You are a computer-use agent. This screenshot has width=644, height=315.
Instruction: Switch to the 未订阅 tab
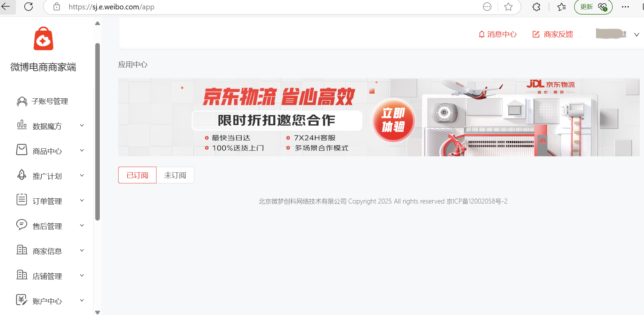[x=175, y=175]
